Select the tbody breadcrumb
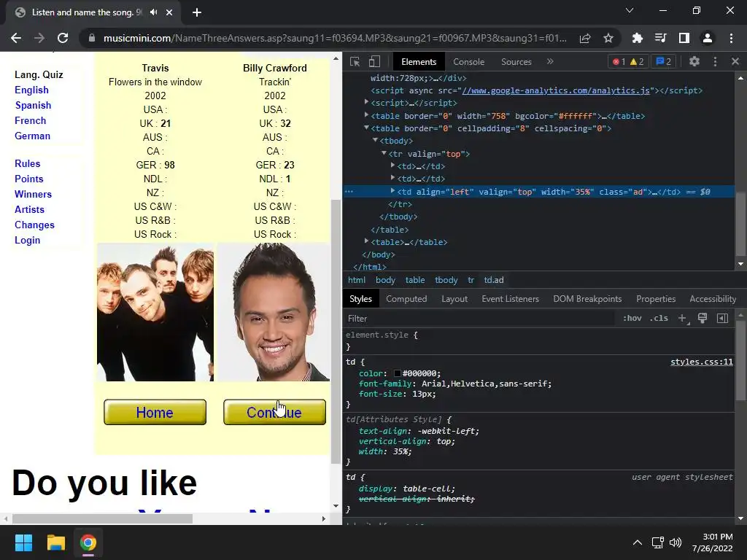This screenshot has height=560, width=747. 446,280
